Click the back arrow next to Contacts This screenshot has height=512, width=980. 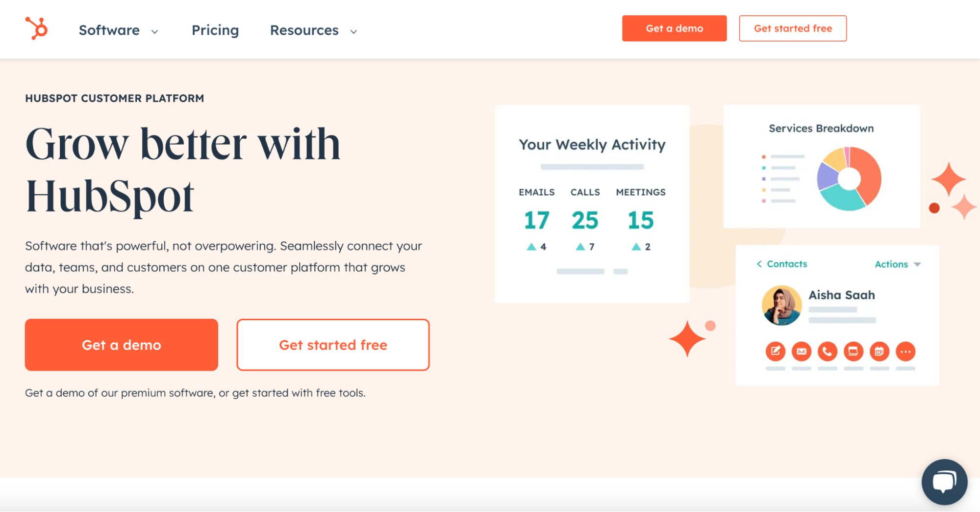tap(758, 264)
